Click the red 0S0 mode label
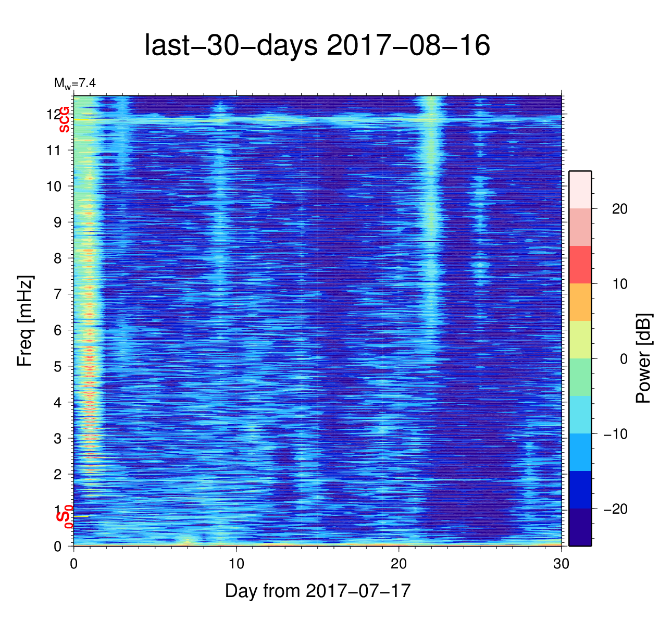Image resolution: width=672 pixels, height=620 pixels. coord(64,516)
